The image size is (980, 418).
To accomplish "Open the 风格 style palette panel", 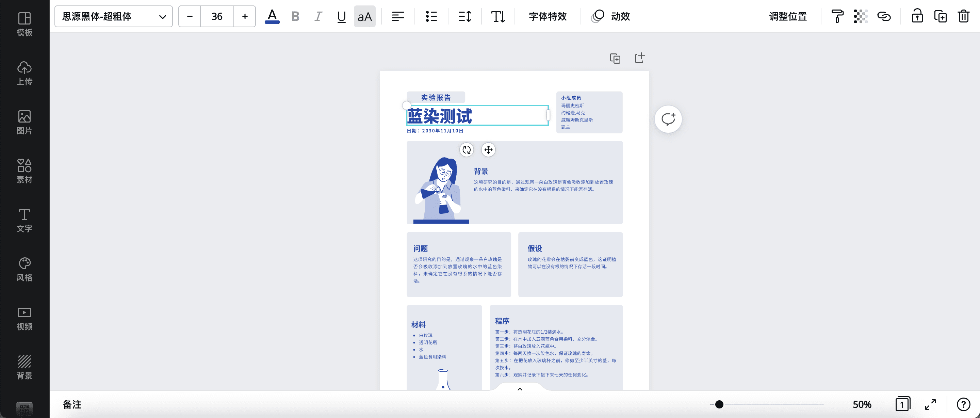I will point(24,269).
